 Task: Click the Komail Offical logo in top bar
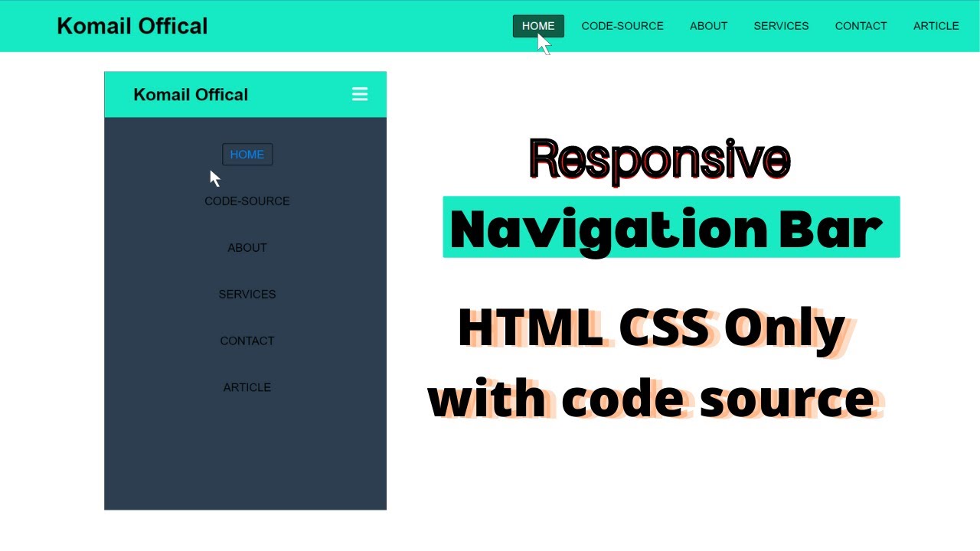click(132, 26)
